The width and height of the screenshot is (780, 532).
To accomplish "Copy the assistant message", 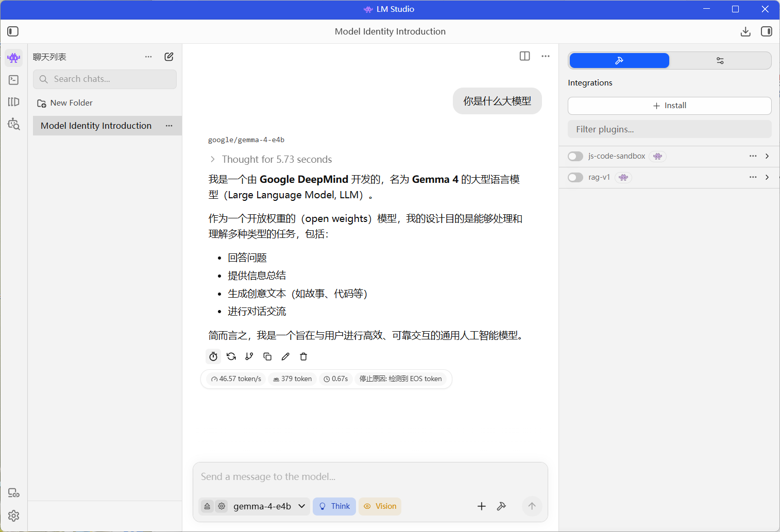I will [x=267, y=356].
